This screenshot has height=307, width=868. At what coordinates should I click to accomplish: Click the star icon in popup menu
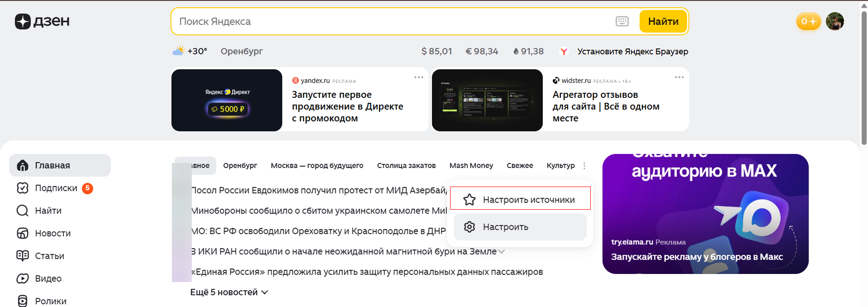click(x=470, y=200)
